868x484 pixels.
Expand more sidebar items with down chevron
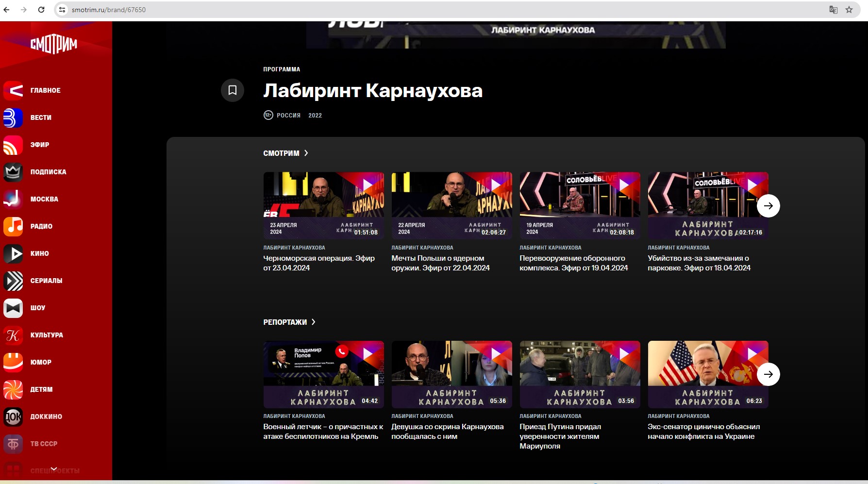click(x=54, y=468)
